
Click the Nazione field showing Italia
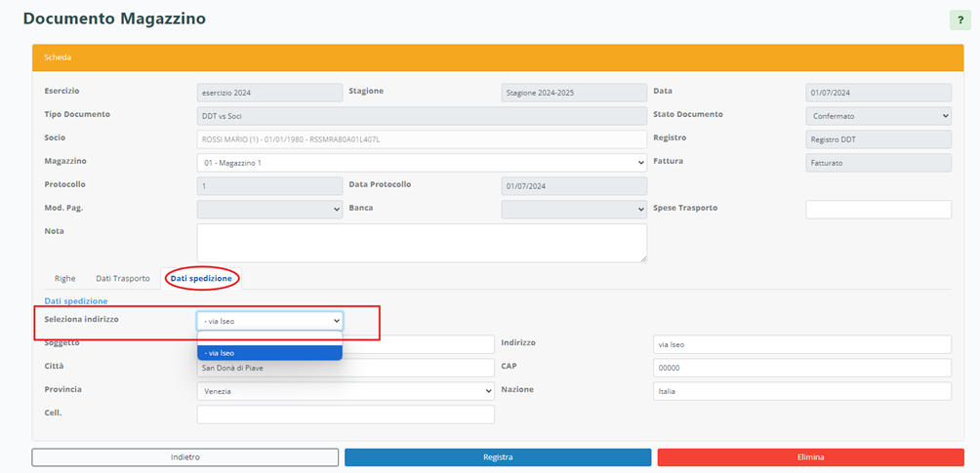click(x=801, y=391)
